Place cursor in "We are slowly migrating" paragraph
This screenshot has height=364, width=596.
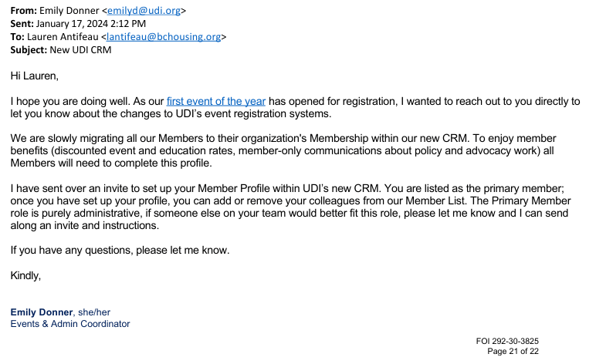click(x=293, y=150)
